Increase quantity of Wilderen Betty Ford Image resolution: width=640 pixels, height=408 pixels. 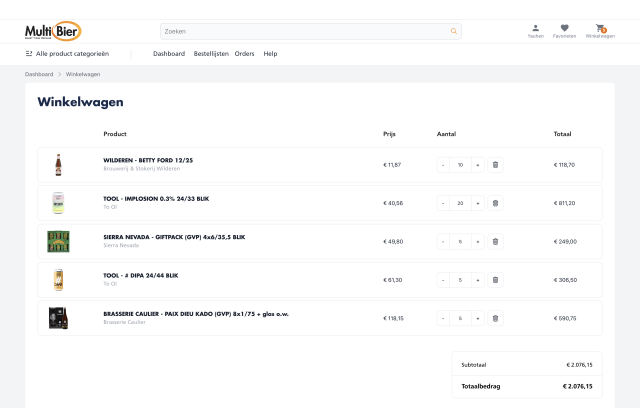[478, 165]
